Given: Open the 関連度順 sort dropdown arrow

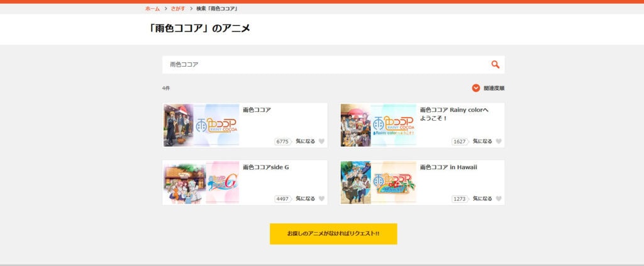Looking at the screenshot, I should tap(476, 88).
